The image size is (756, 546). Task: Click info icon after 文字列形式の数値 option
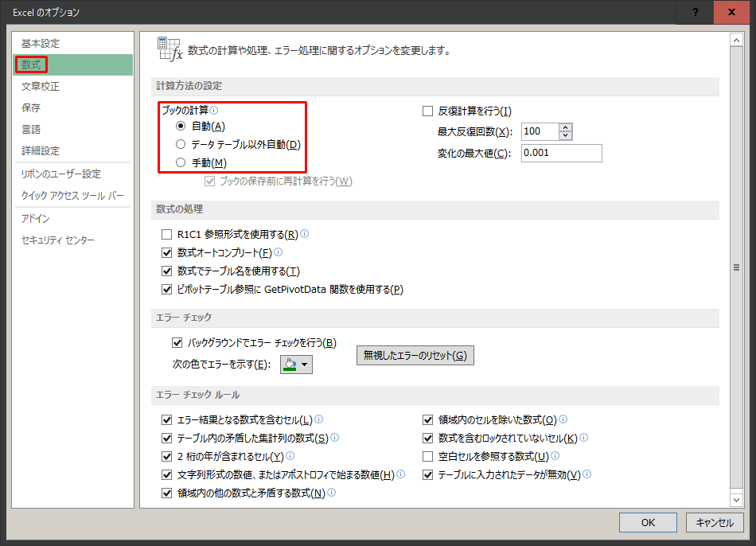(400, 474)
